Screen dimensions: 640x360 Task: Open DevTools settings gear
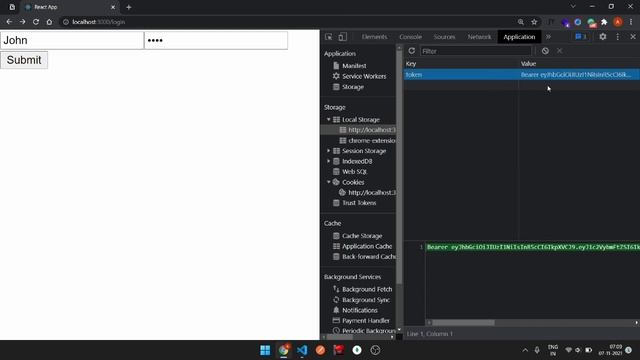pyautogui.click(x=602, y=37)
